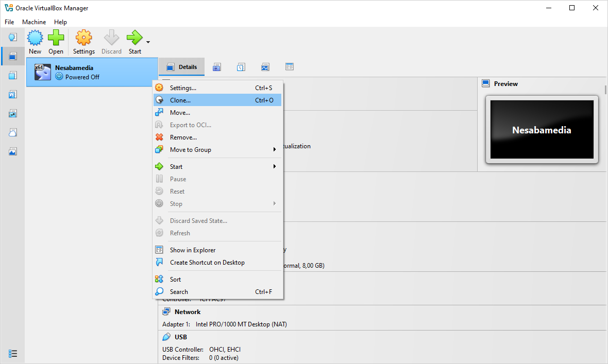Switch to the Logs tab icon
Viewport: 608px width, 364px height.
tap(241, 67)
